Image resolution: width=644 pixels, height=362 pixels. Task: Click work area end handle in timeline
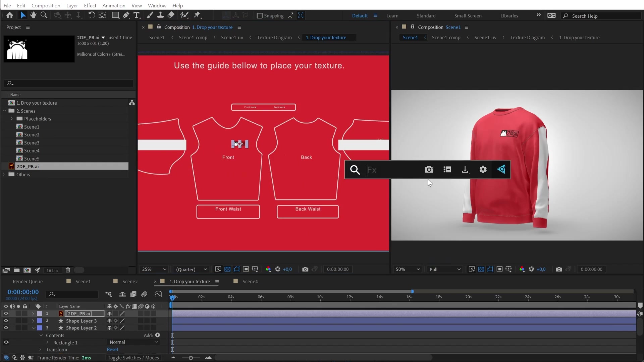412,291
